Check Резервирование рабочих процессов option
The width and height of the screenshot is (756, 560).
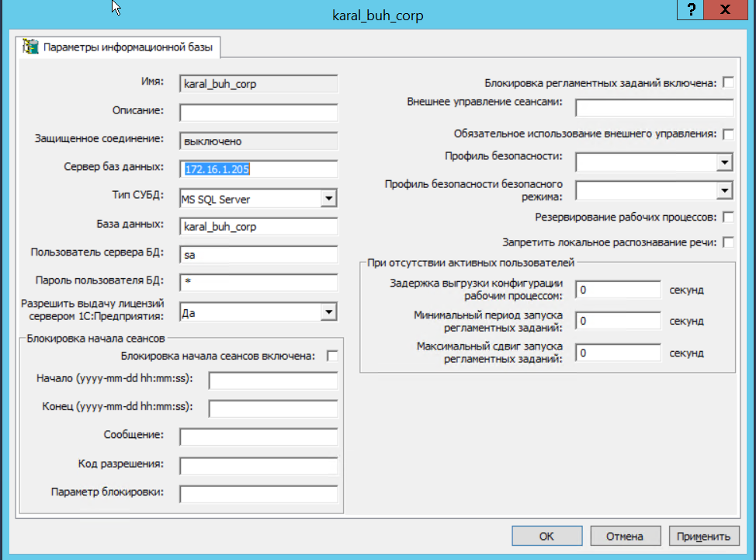point(728,217)
